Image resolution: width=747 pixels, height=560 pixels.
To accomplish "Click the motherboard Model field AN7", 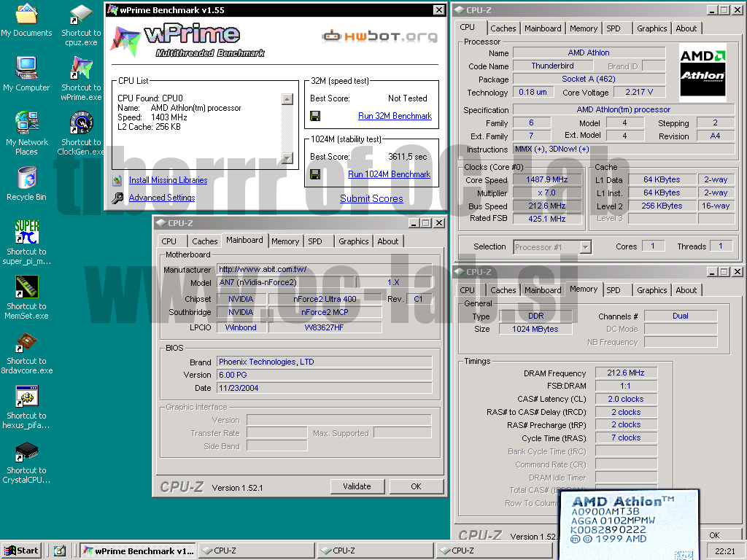I will [286, 282].
